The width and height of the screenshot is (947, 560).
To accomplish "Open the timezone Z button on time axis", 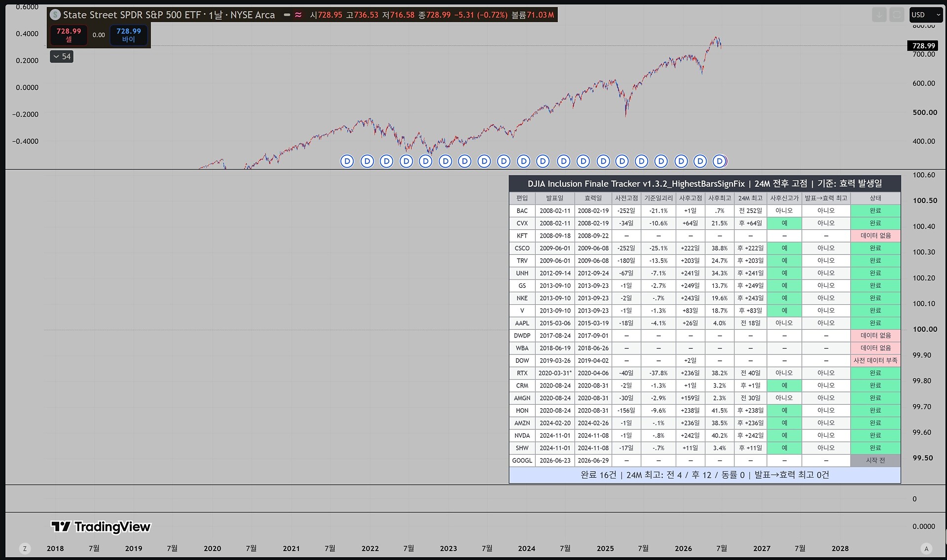I will click(x=25, y=548).
